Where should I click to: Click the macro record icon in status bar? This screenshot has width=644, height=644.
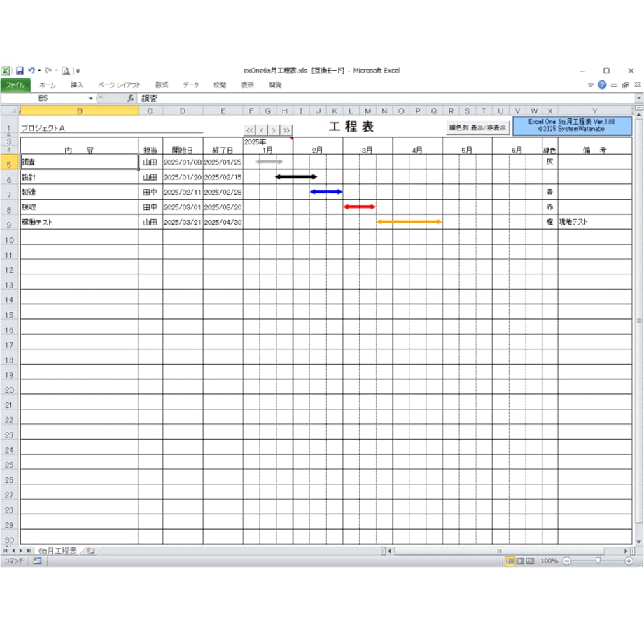[x=37, y=561]
